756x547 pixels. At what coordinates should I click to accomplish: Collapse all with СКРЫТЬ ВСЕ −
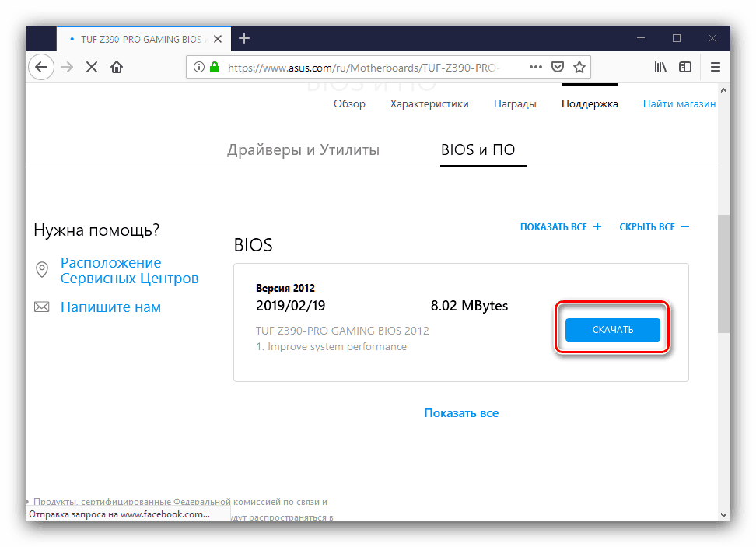click(654, 226)
